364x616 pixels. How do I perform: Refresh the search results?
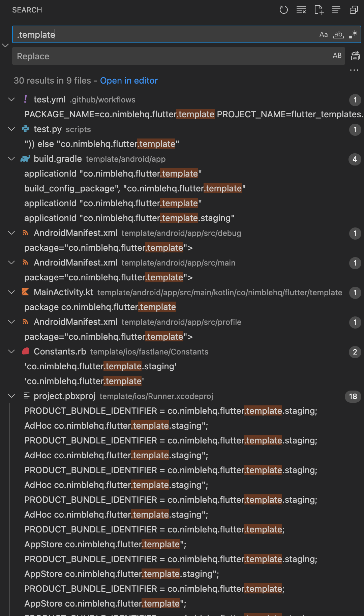[283, 10]
